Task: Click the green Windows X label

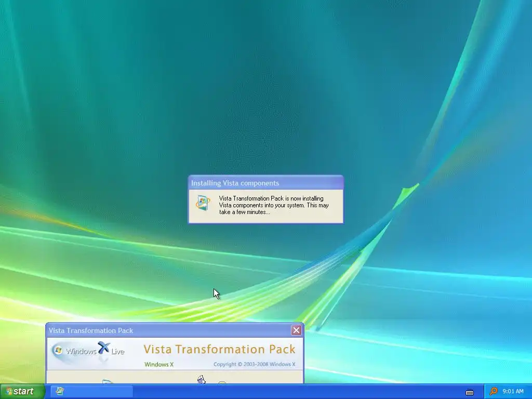Action: point(159,364)
